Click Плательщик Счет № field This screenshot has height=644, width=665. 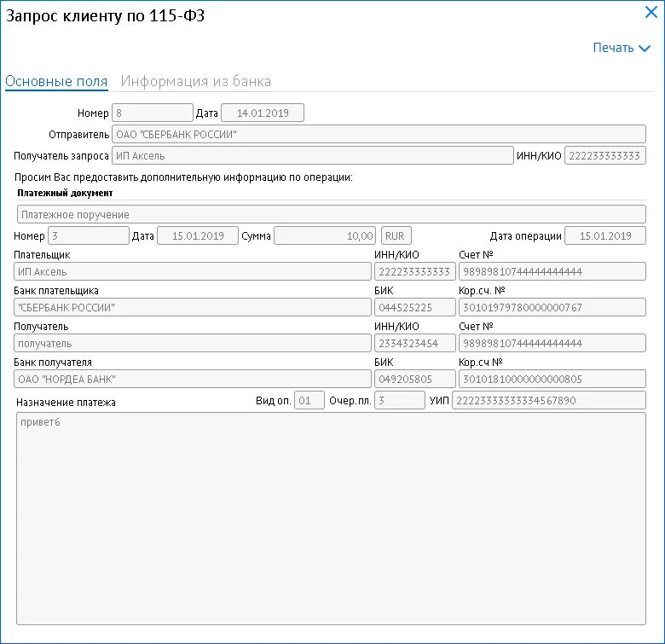[552, 271]
